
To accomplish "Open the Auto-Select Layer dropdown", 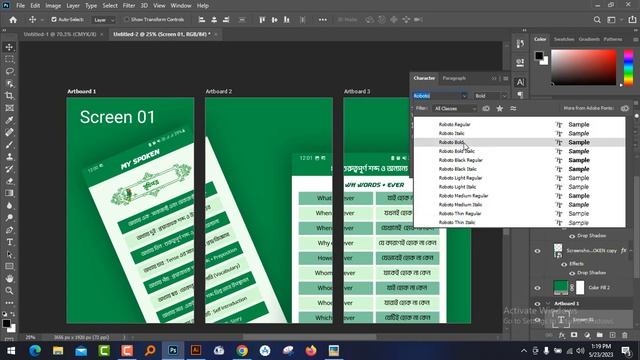I will tap(104, 20).
